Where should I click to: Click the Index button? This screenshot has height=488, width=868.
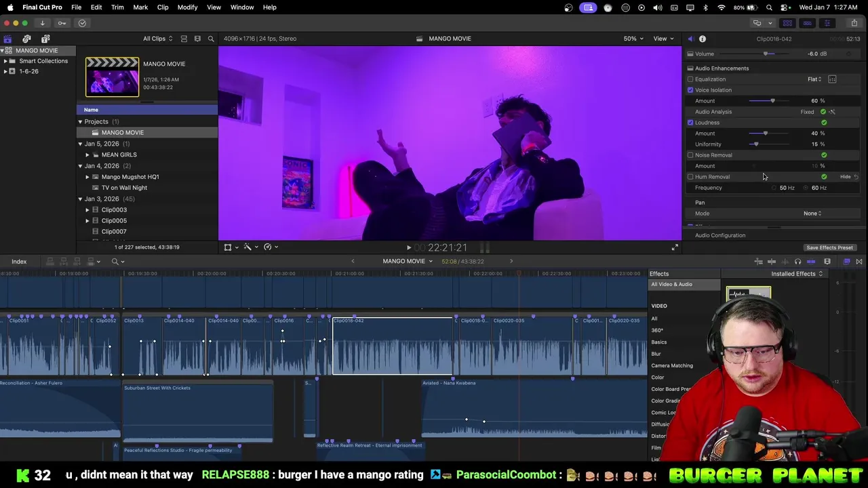coord(19,262)
